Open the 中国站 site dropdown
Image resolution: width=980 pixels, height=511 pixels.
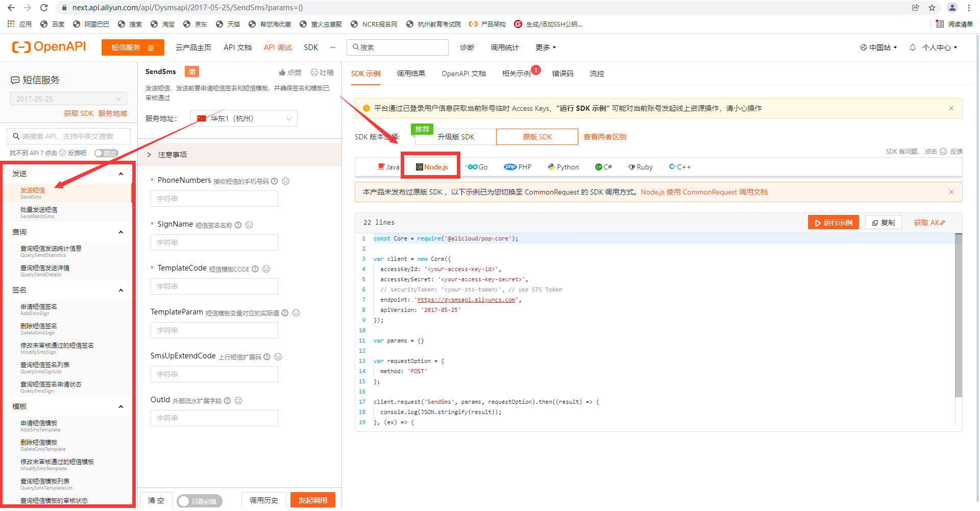[x=878, y=47]
